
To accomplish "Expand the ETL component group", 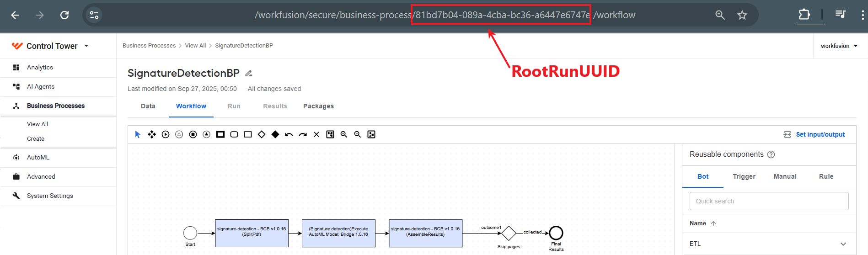I will point(843,244).
